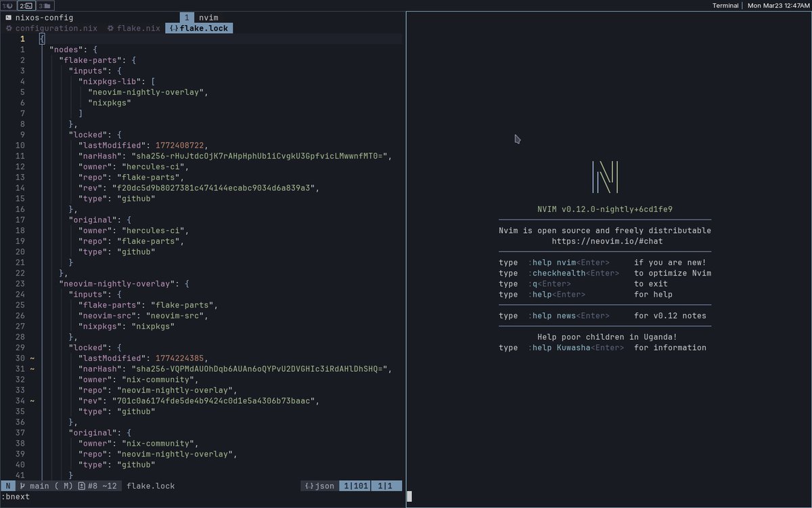Screen dimensions: 812x508
Task: Click the braces icon on the flake.lock tab
Action: coord(175,28)
